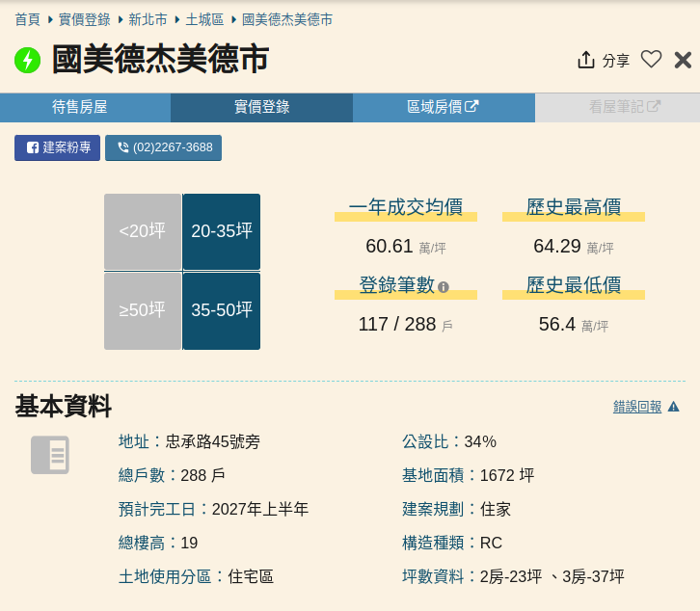Click the 錯誤回報 link
The image size is (700, 611).
637,407
